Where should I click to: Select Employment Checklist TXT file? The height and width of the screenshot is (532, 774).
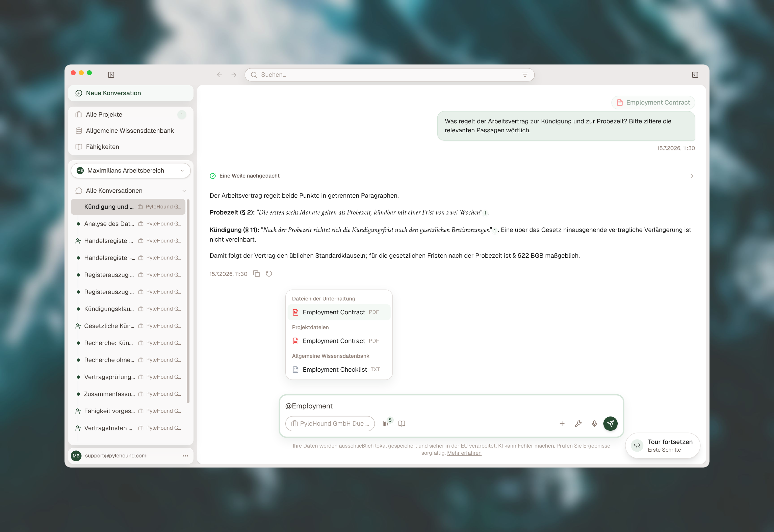click(339, 370)
